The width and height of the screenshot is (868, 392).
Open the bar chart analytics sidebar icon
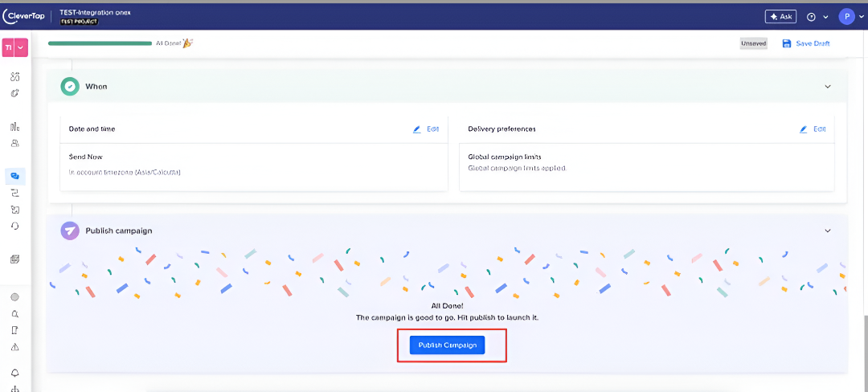(15, 127)
